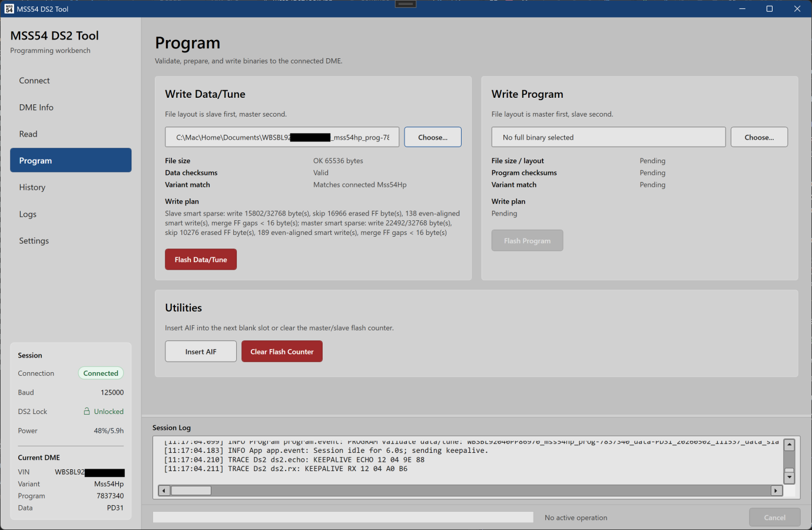Click the 'No active operation' status text

(x=576, y=518)
